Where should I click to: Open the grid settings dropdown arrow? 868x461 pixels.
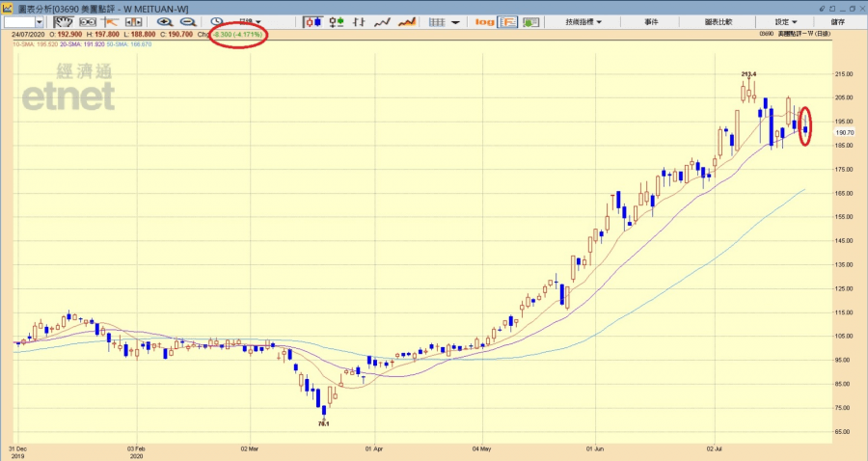coord(456,21)
